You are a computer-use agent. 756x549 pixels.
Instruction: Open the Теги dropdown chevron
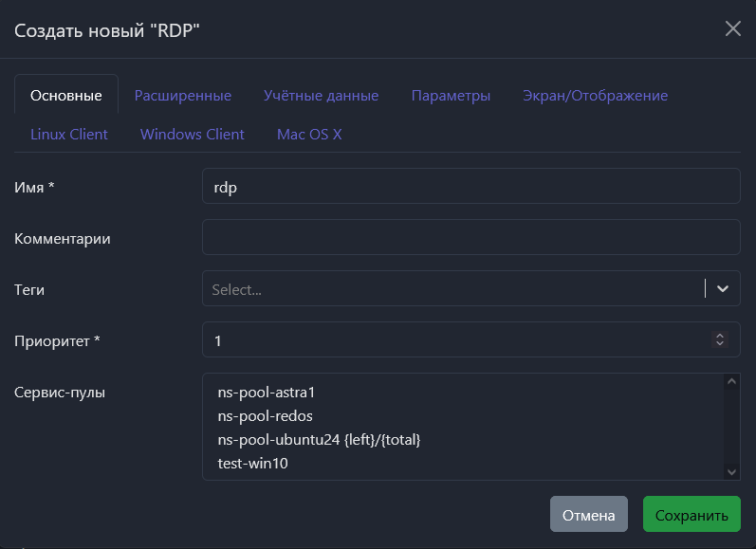pyautogui.click(x=723, y=288)
